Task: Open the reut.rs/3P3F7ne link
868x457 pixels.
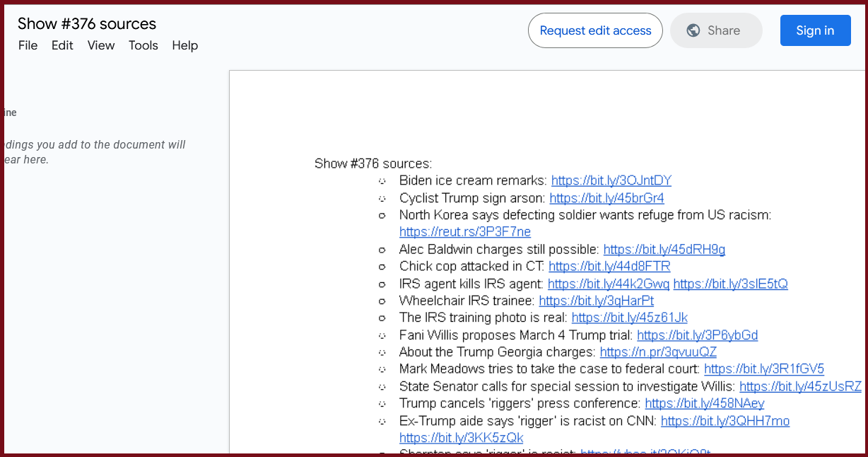Action: click(x=465, y=232)
